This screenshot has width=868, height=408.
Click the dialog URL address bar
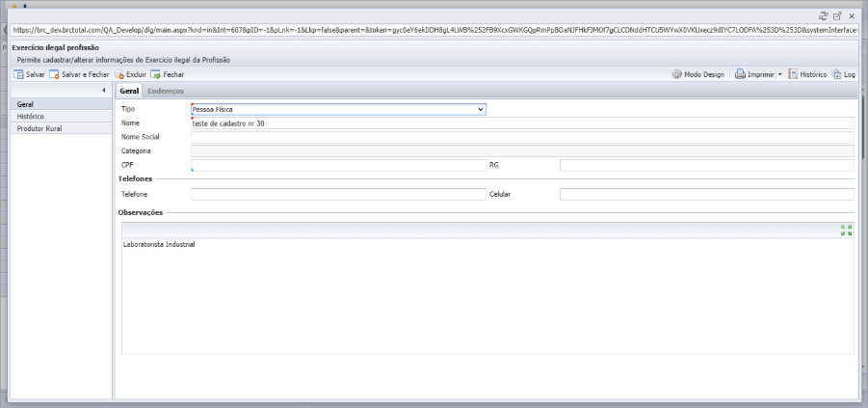click(x=434, y=31)
